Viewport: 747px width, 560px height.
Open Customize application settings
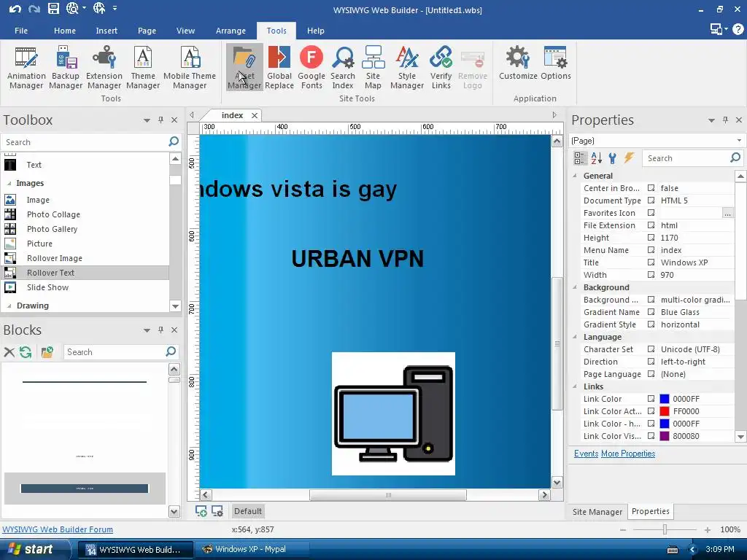pyautogui.click(x=518, y=63)
